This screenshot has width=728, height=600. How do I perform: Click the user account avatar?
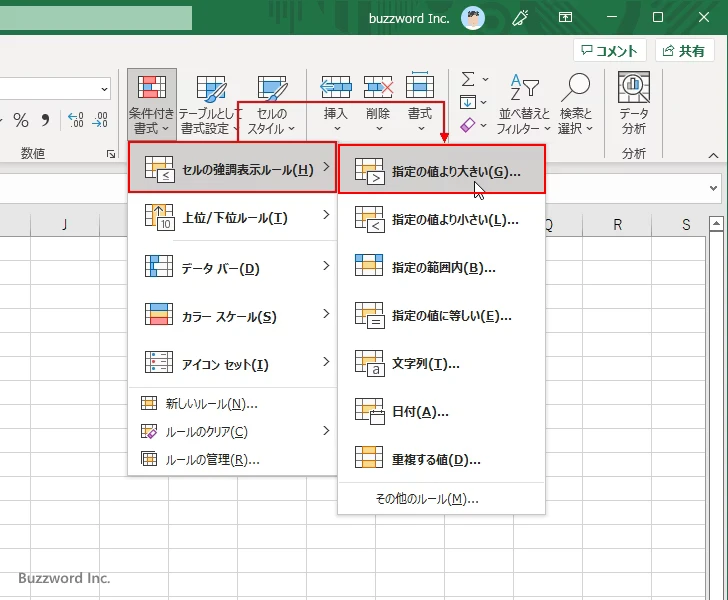pos(472,17)
